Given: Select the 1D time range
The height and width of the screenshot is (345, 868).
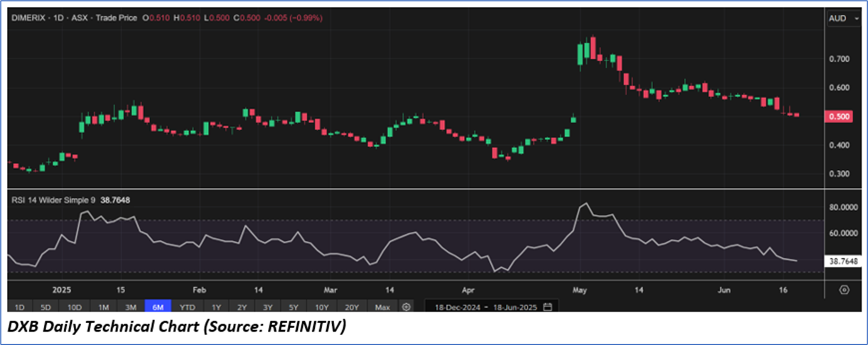Looking at the screenshot, I should (20, 307).
